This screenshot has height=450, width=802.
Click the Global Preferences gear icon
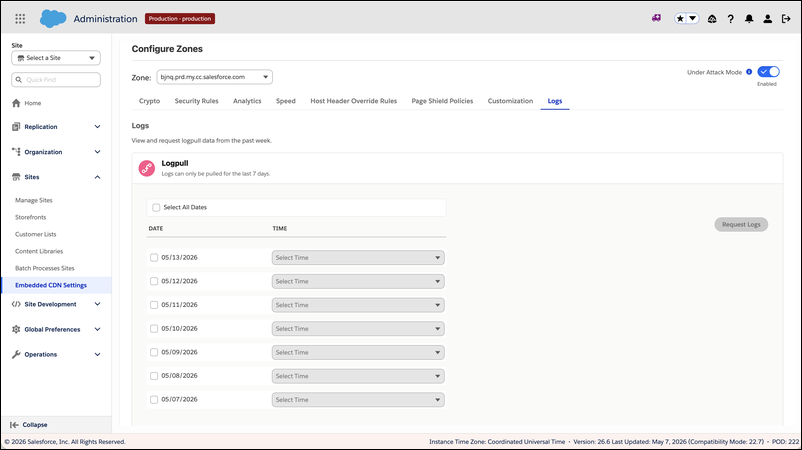click(16, 329)
